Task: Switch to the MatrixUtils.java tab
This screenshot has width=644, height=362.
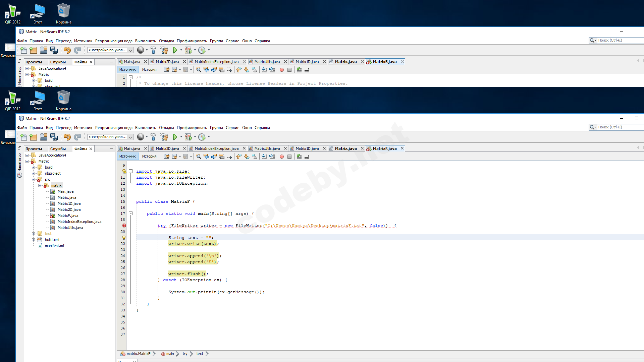Action: pos(267,148)
